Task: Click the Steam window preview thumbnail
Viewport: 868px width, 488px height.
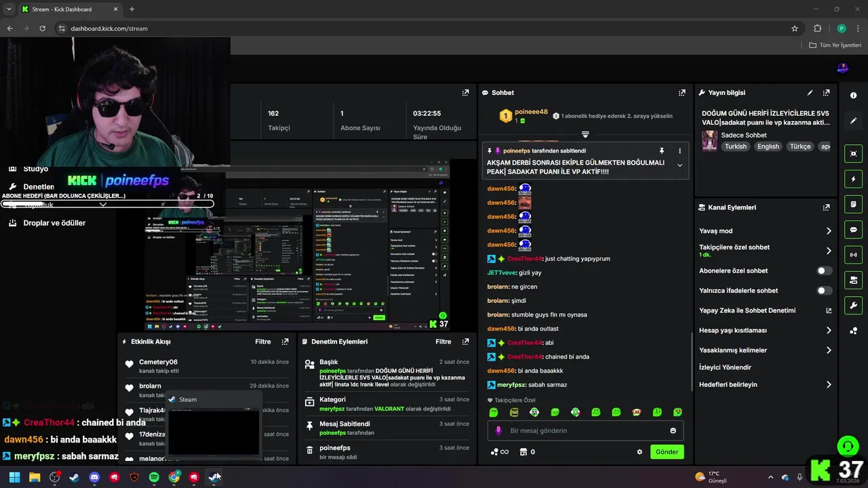Action: pyautogui.click(x=214, y=433)
